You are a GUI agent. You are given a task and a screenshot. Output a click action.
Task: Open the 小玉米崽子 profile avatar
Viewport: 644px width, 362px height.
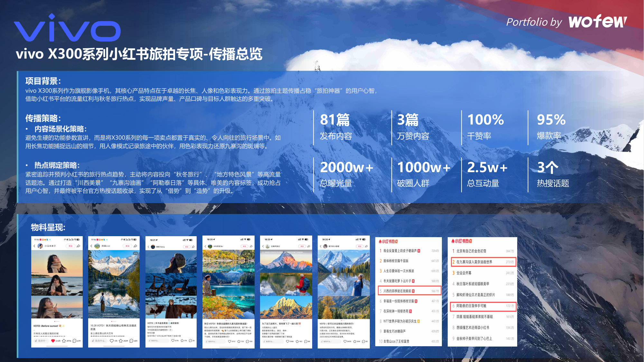[x=40, y=246]
